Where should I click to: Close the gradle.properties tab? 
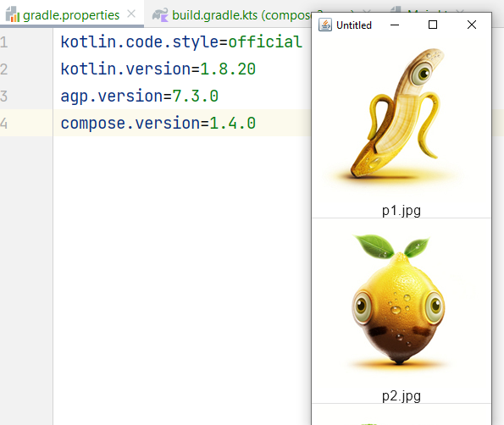tap(131, 14)
